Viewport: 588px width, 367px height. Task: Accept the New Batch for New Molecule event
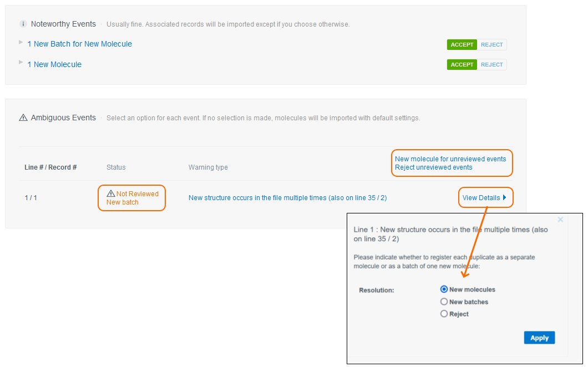[462, 44]
